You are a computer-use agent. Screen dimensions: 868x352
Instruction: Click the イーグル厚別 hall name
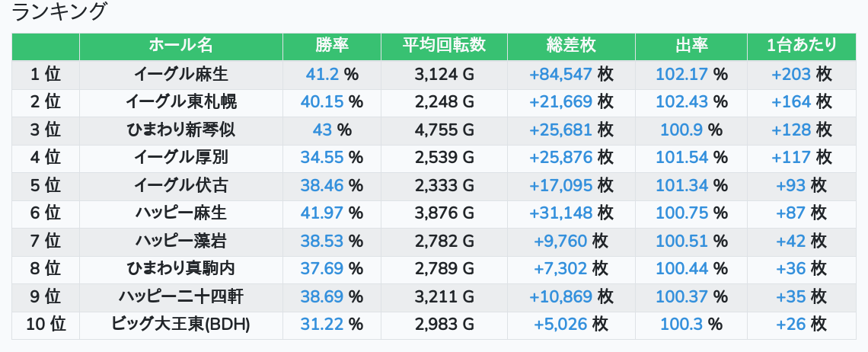coord(181,158)
